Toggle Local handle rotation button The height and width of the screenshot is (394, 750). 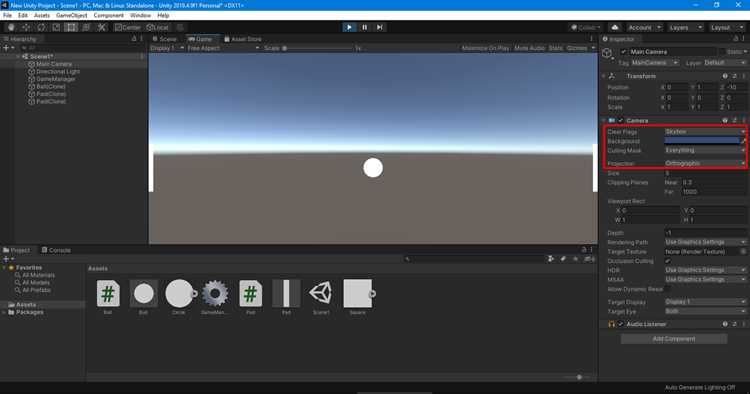pos(158,27)
